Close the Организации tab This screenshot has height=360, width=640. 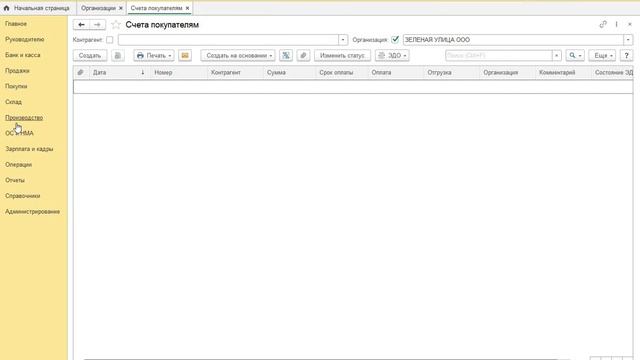point(120,8)
